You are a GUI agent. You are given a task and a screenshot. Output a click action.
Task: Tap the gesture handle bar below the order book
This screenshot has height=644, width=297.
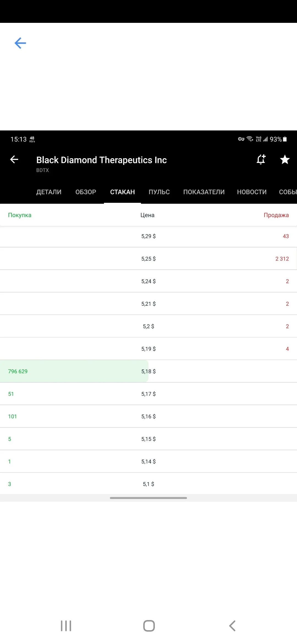tap(148, 498)
